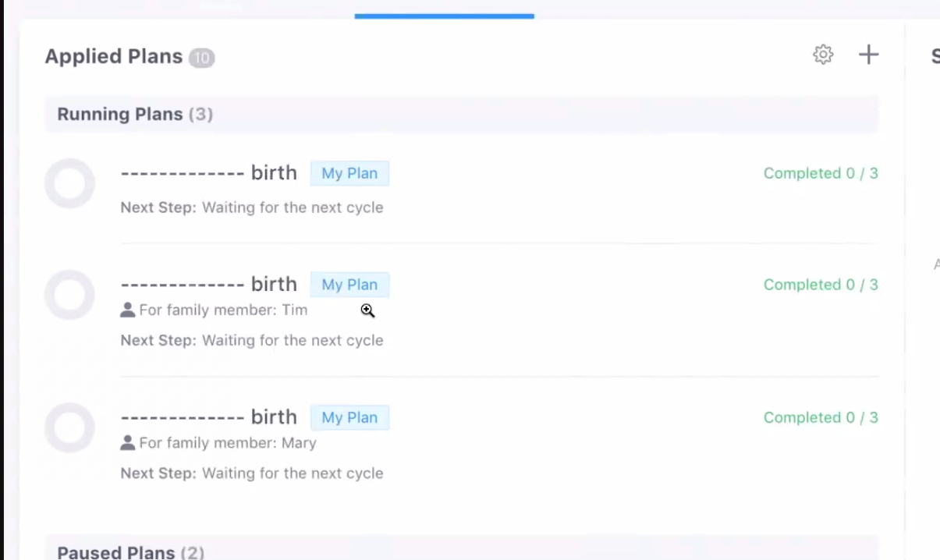Click the My Plan tag on the first plan
The height and width of the screenshot is (560, 940).
[349, 173]
